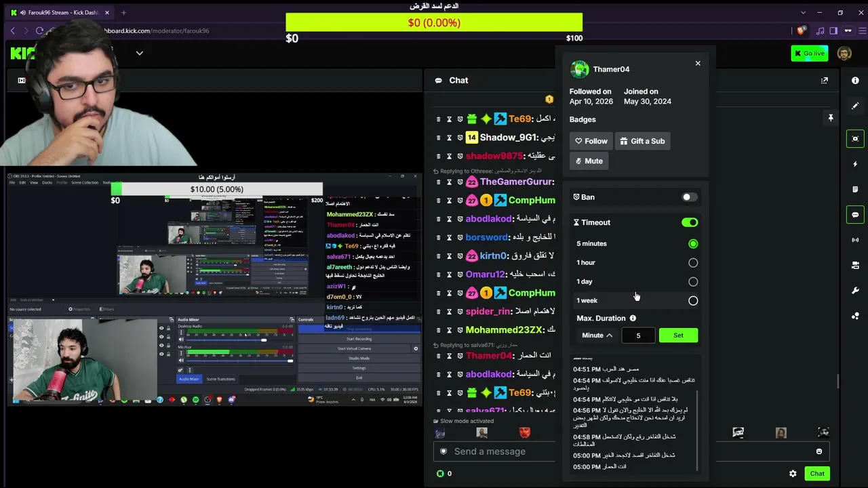
Task: Choose the 1 day timeout duration
Action: 693,282
